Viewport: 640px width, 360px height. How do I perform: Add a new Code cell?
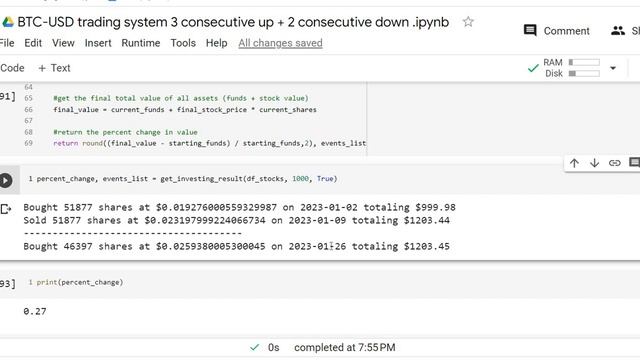tap(12, 68)
